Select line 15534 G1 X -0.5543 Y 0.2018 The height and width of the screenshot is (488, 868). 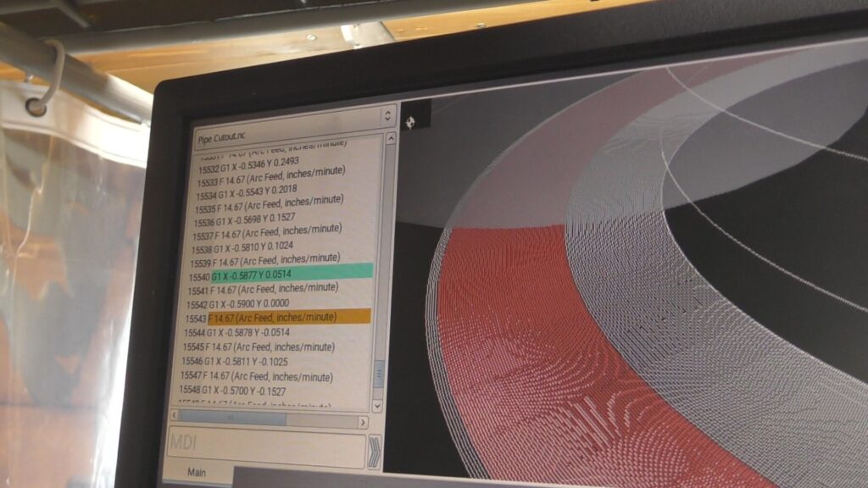tap(247, 192)
